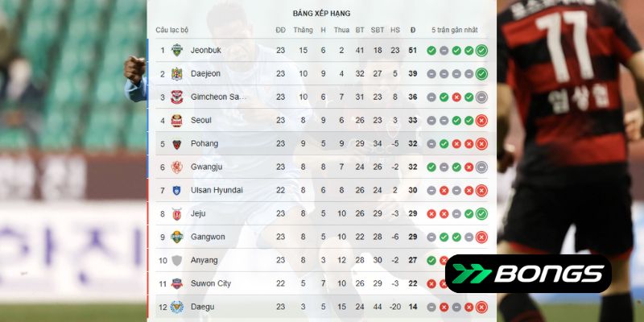The image size is (644, 322).
Task: Click Gwangju's latest draw result icon
Action: 481,167
